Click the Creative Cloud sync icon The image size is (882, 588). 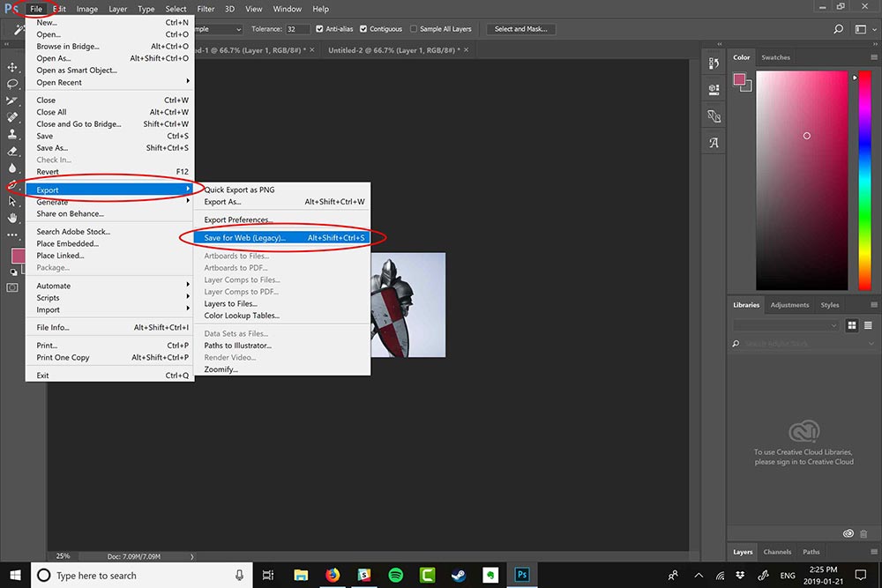(848, 533)
